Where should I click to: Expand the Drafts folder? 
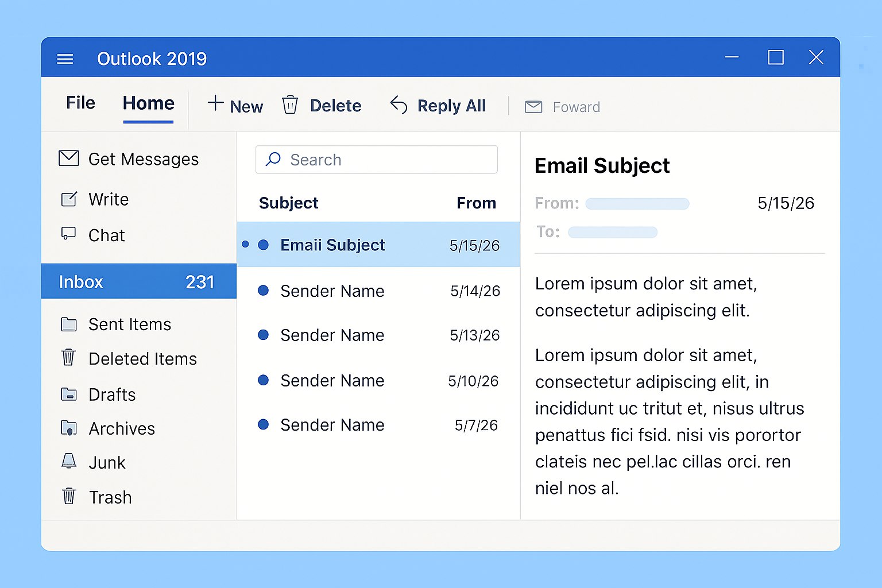[112, 394]
